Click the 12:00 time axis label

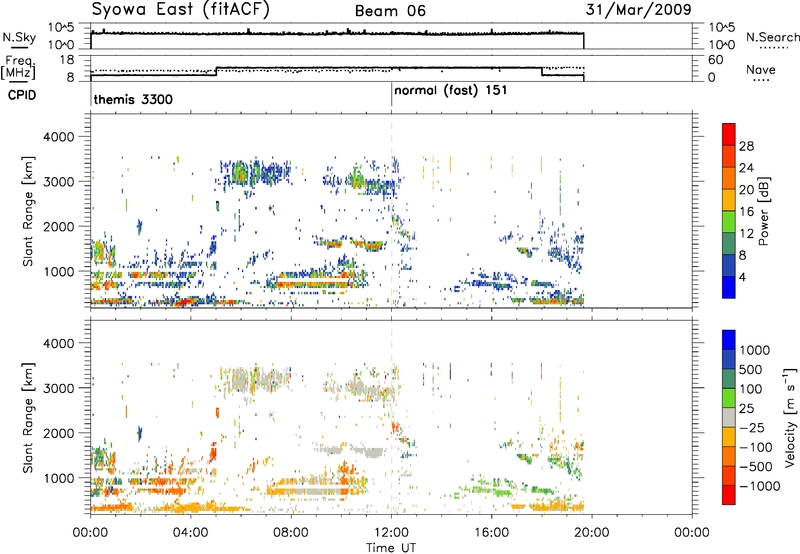click(x=391, y=533)
